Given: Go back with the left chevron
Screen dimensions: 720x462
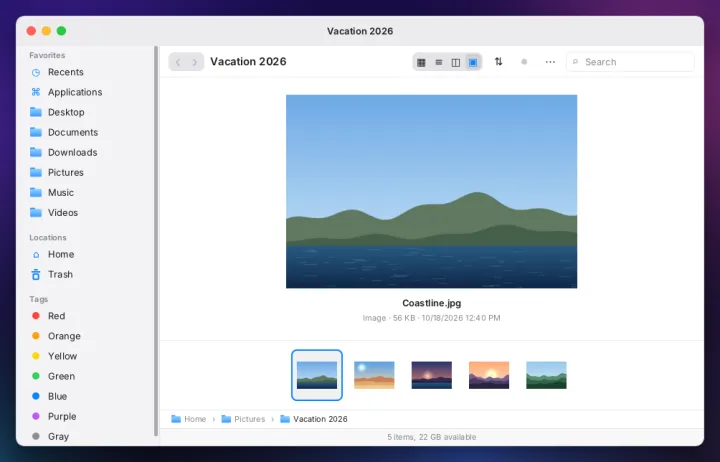Looking at the screenshot, I should (x=178, y=62).
